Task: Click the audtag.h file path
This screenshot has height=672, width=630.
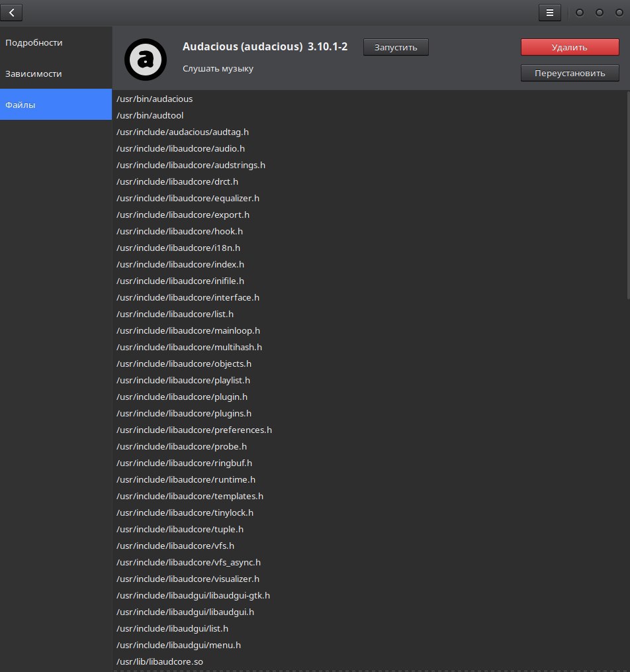Action: point(183,132)
